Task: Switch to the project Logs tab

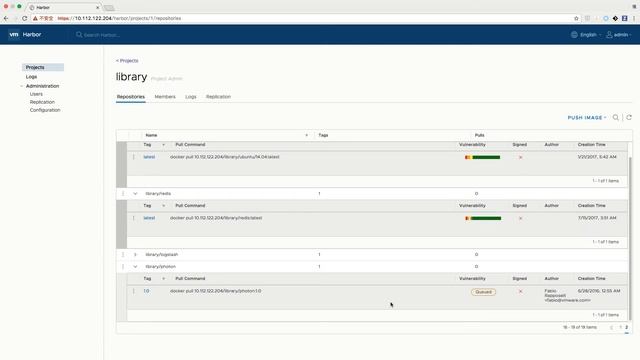Action: (x=191, y=97)
